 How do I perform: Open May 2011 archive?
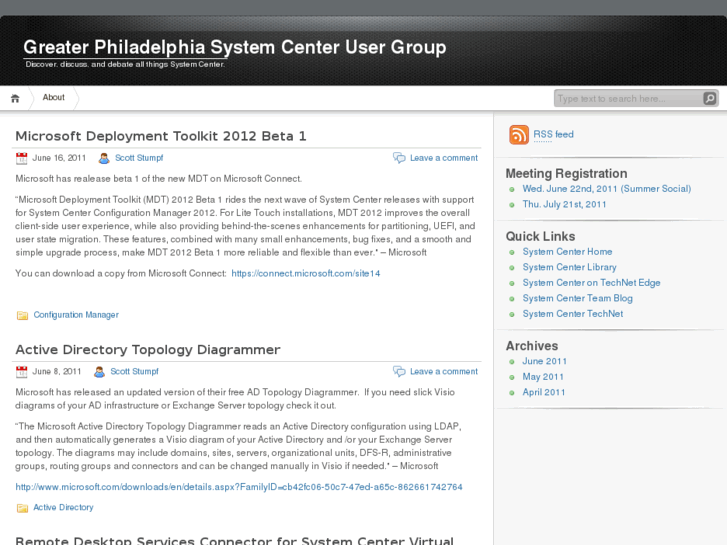pyautogui.click(x=543, y=377)
